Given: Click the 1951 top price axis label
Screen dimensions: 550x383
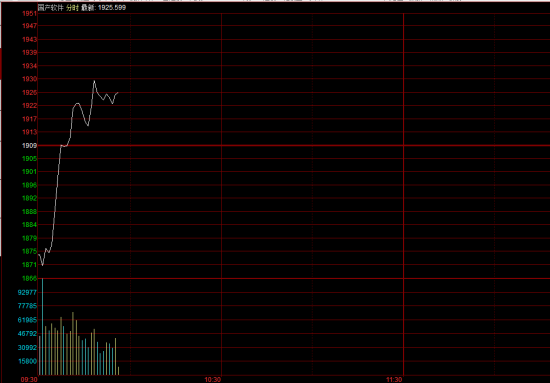Looking at the screenshot, I should click(x=30, y=14).
